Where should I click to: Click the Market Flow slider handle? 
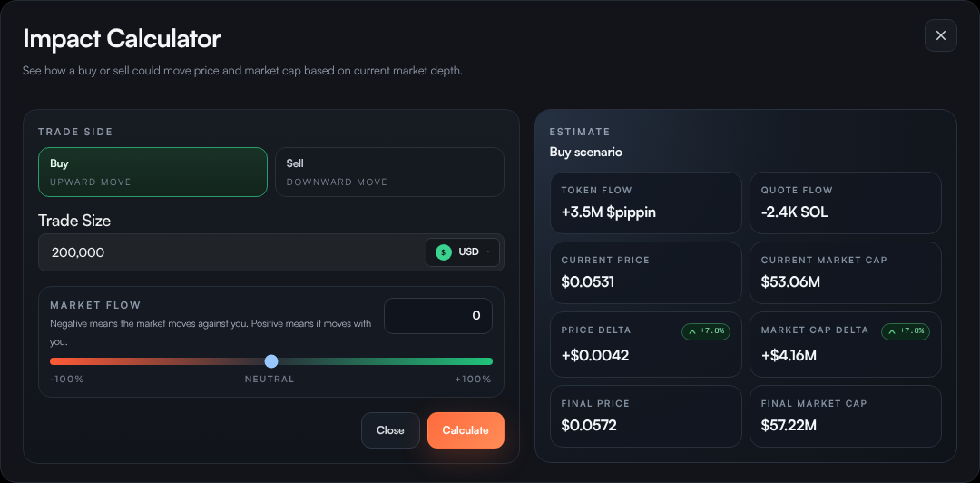(x=271, y=361)
